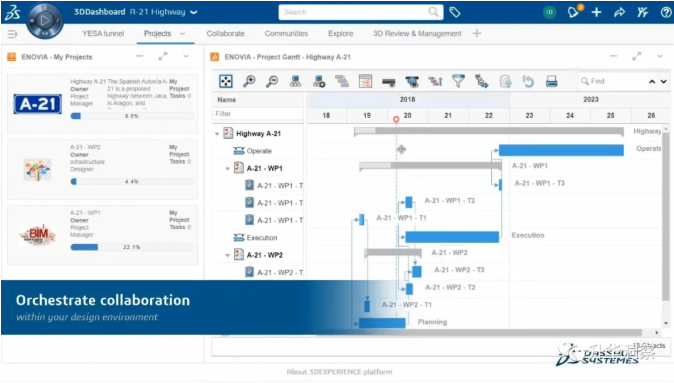
Task: Click the notifications icon in the top bar
Action: 574,12
